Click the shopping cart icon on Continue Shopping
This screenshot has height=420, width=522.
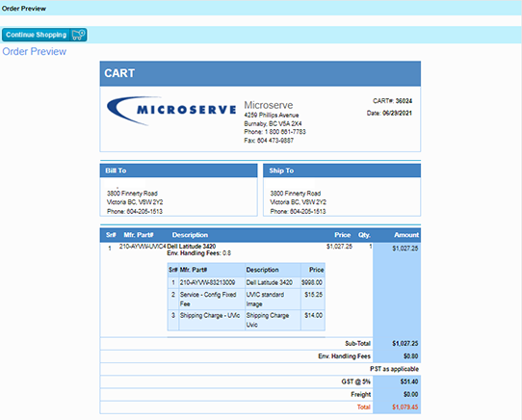pyautogui.click(x=79, y=35)
